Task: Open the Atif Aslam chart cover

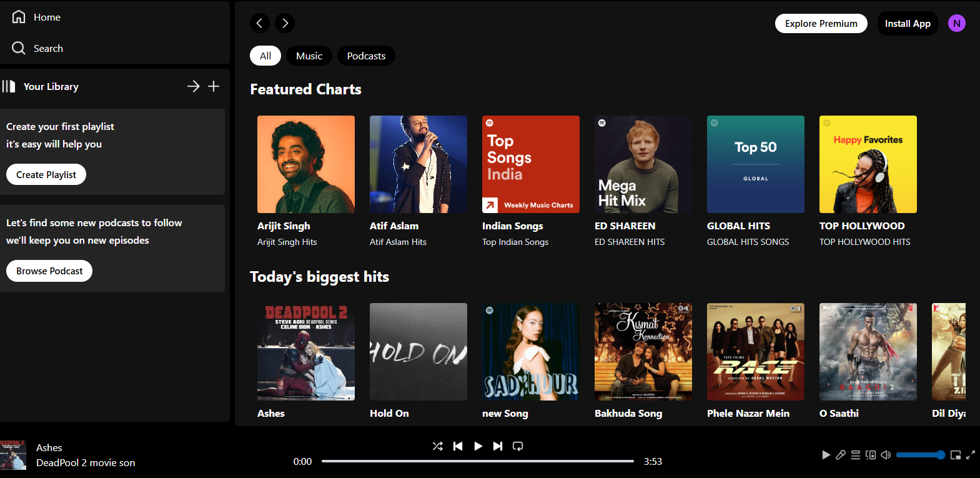Action: point(418,164)
